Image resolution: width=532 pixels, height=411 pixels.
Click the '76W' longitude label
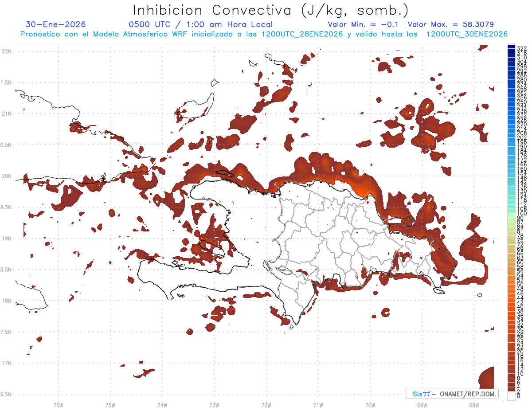58,404
